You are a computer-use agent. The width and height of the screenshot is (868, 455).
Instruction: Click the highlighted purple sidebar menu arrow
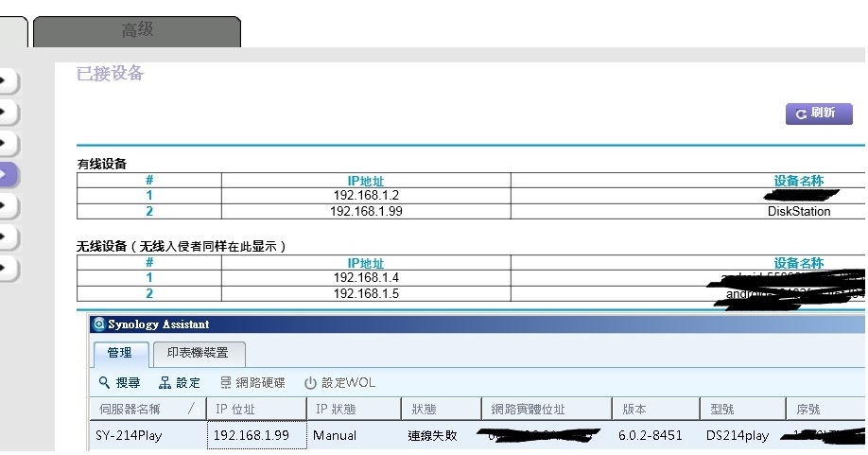click(x=8, y=175)
